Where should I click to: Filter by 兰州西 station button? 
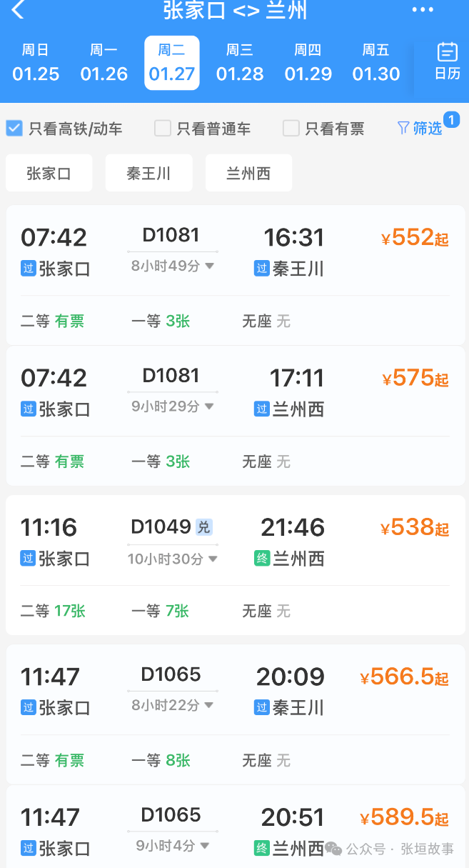[248, 173]
